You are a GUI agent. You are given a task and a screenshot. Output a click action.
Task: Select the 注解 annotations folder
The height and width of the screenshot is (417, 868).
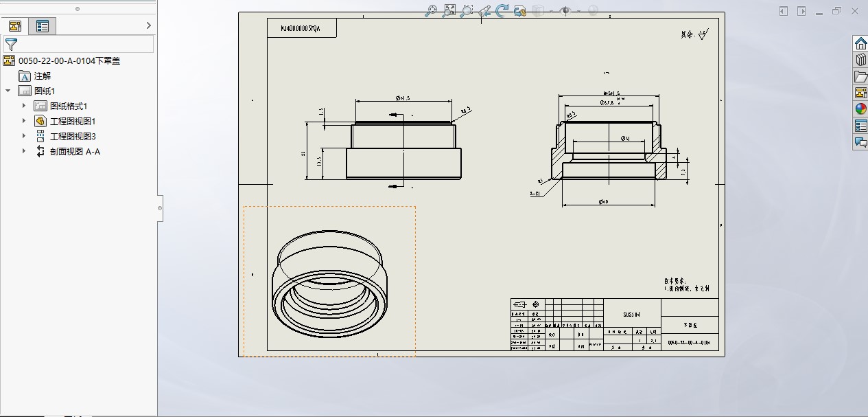click(x=43, y=76)
